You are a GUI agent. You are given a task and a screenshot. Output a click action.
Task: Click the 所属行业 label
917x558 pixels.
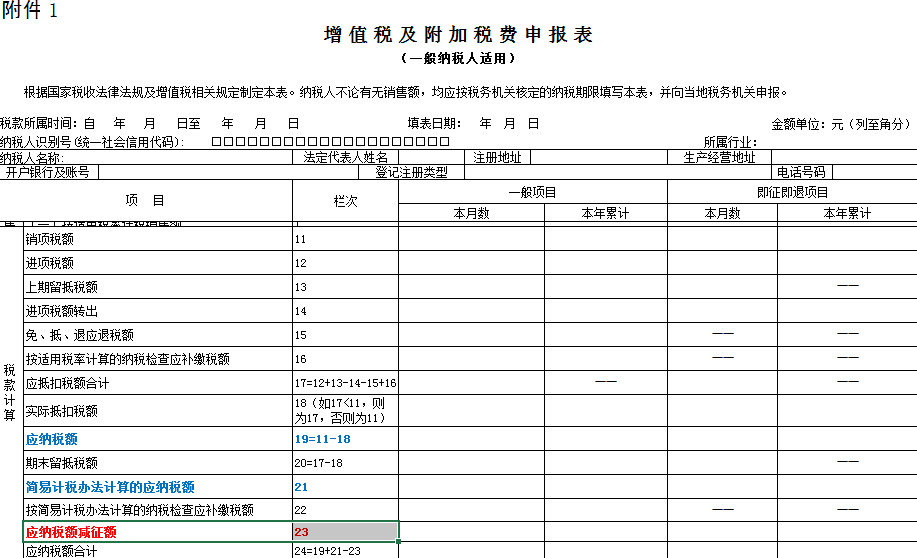pos(730,142)
